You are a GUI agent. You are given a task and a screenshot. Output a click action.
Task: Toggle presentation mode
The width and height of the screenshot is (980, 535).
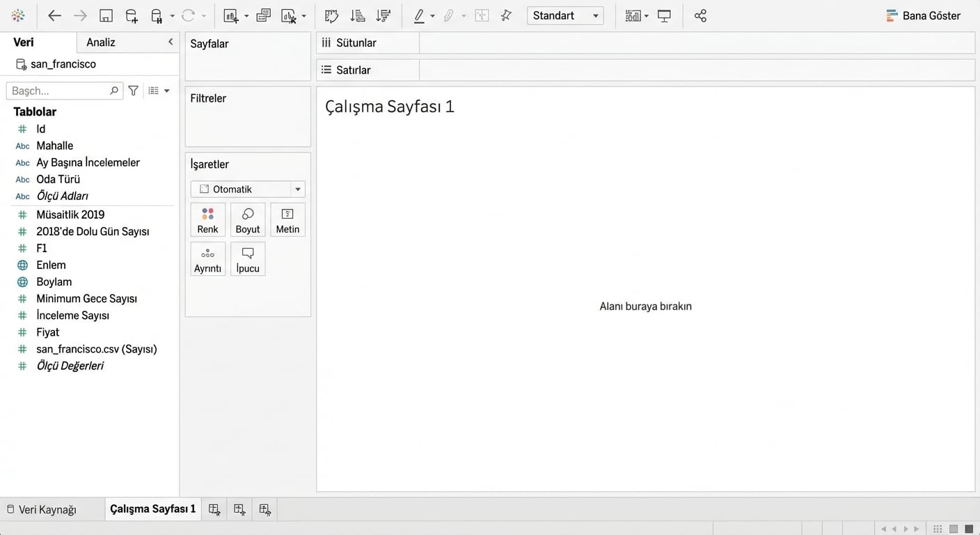pos(664,15)
